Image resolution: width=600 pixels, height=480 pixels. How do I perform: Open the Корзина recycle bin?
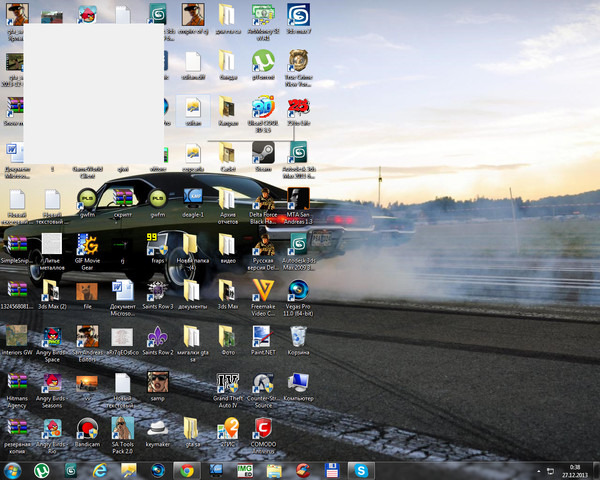(297, 337)
